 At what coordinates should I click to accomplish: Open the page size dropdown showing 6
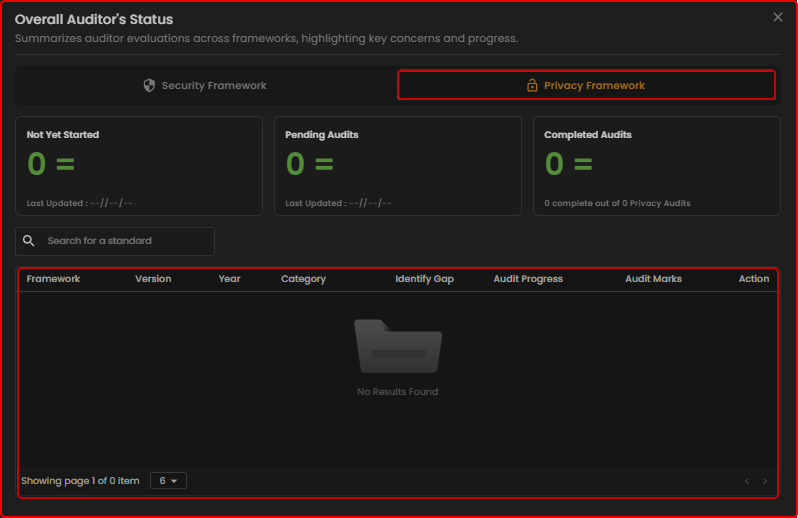click(168, 481)
